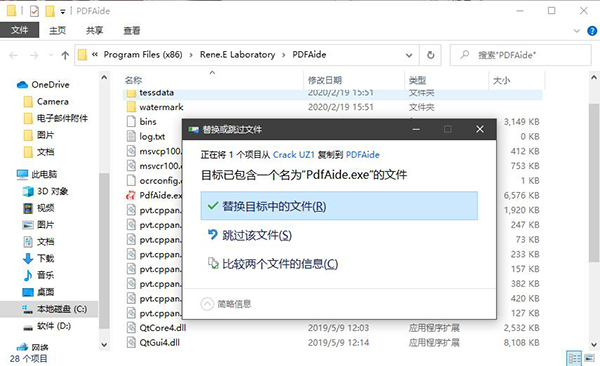Click the quick access new folder icon
The height and width of the screenshot is (366, 600).
(x=50, y=11)
